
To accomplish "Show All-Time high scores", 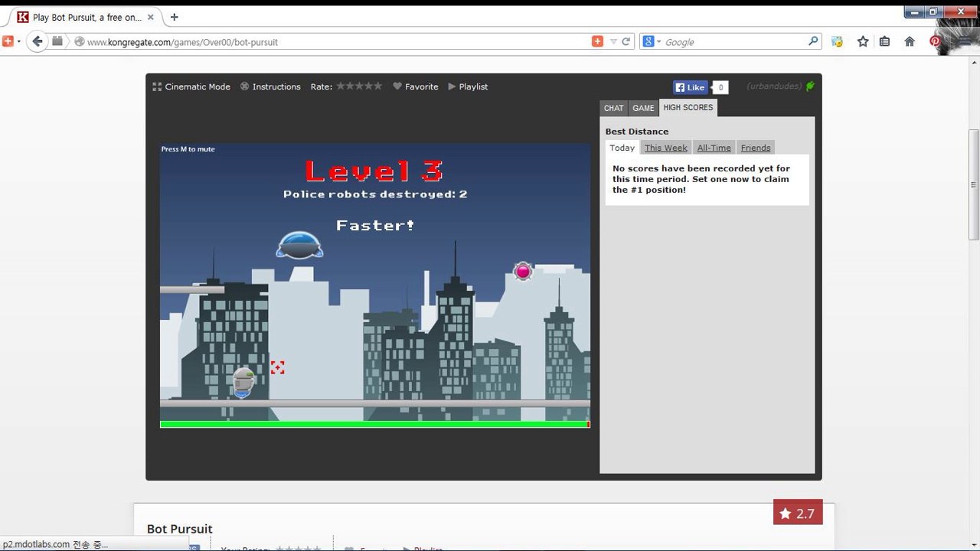I will [714, 148].
